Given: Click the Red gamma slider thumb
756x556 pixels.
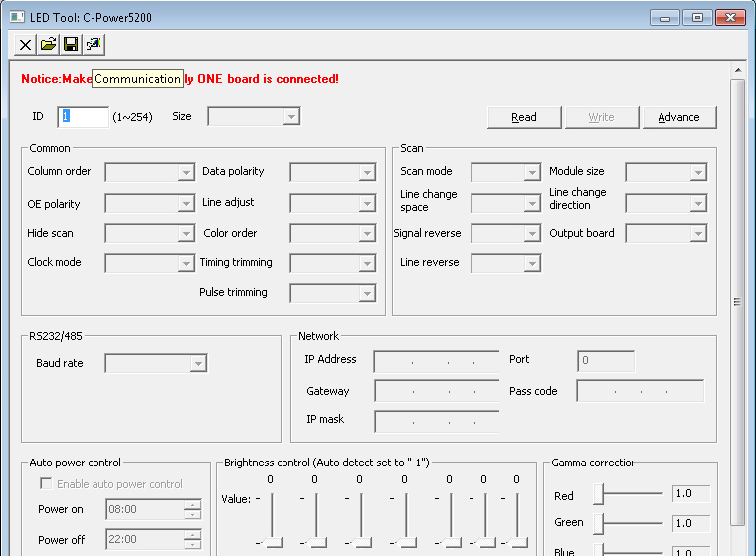Looking at the screenshot, I should [x=599, y=494].
